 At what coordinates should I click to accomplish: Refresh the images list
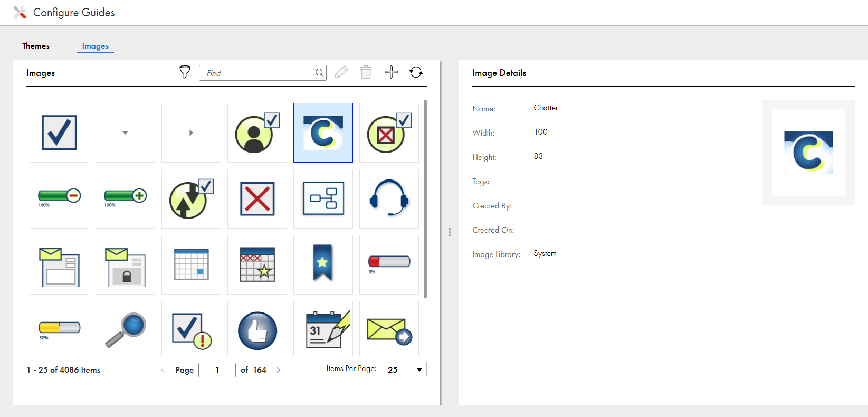coord(416,72)
